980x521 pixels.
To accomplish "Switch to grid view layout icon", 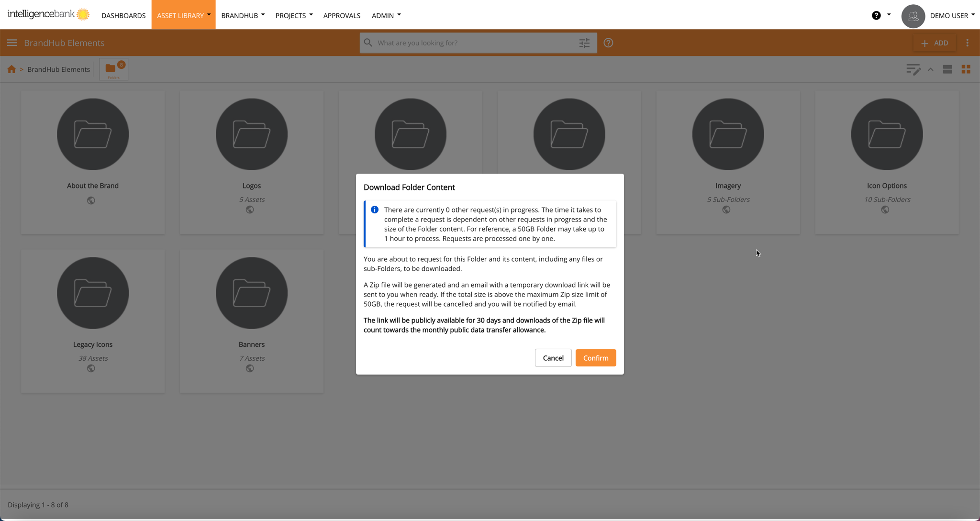I will (966, 70).
